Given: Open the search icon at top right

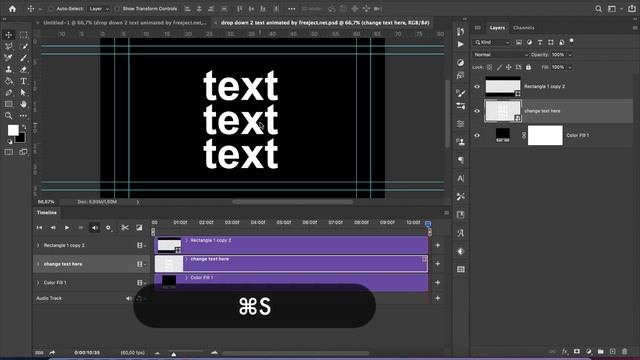Looking at the screenshot, I should (598, 9).
